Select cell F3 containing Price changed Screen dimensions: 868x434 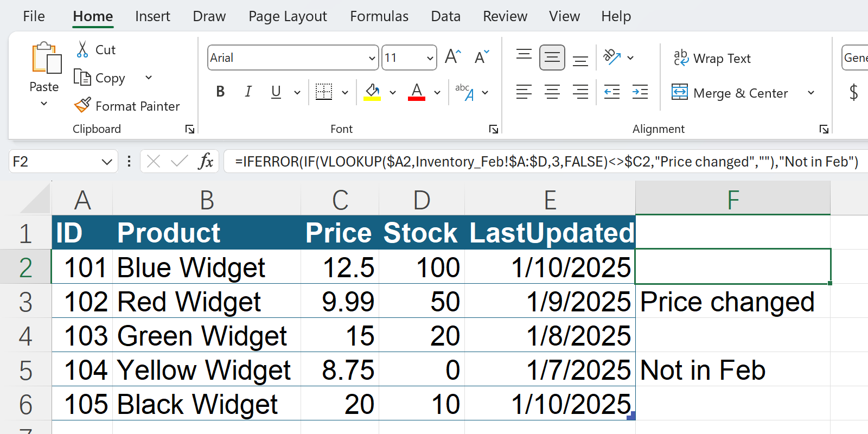732,302
